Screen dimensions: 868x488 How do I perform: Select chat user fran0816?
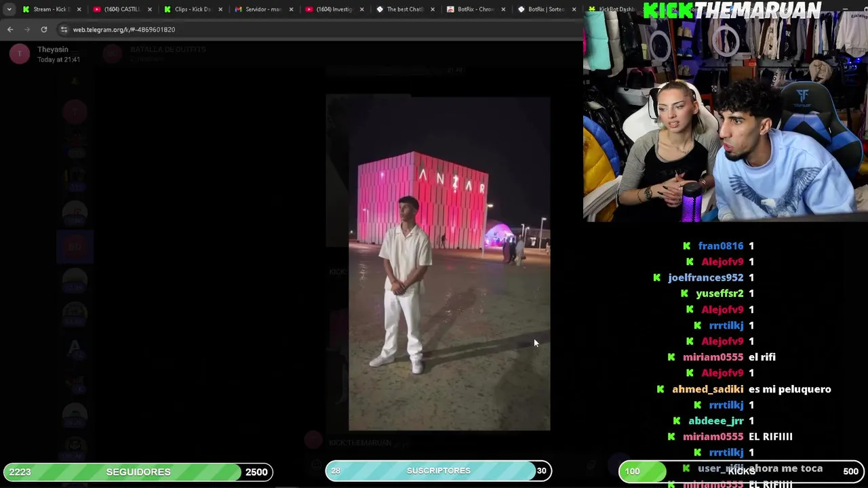click(x=721, y=246)
